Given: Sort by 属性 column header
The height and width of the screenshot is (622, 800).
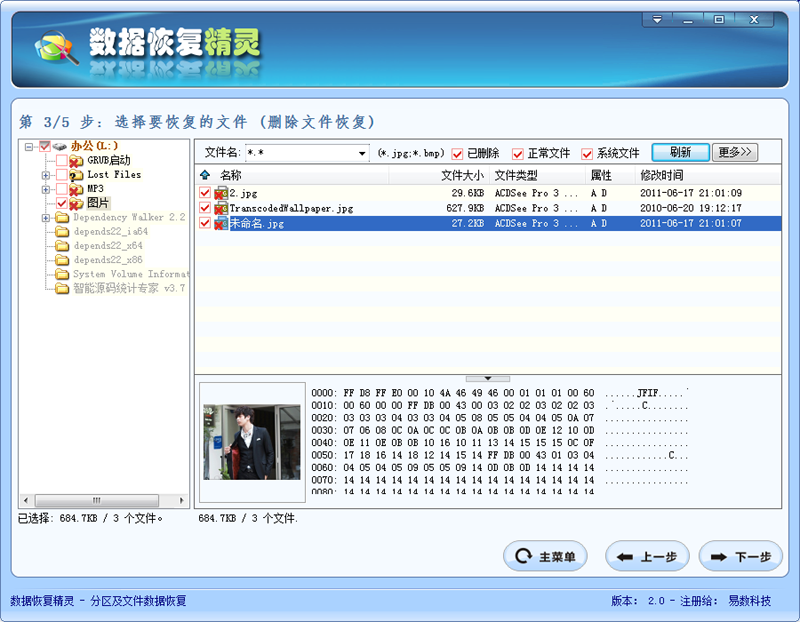Looking at the screenshot, I should click(601, 175).
